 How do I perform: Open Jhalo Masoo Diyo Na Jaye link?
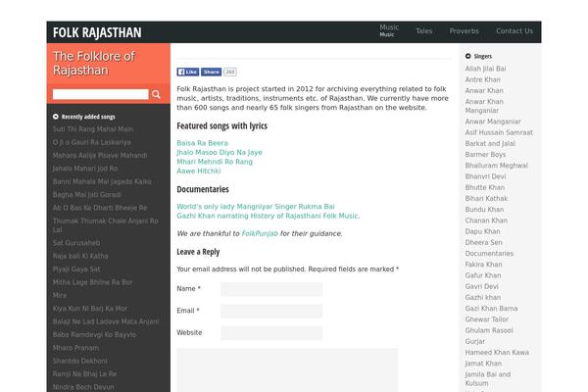click(x=220, y=152)
